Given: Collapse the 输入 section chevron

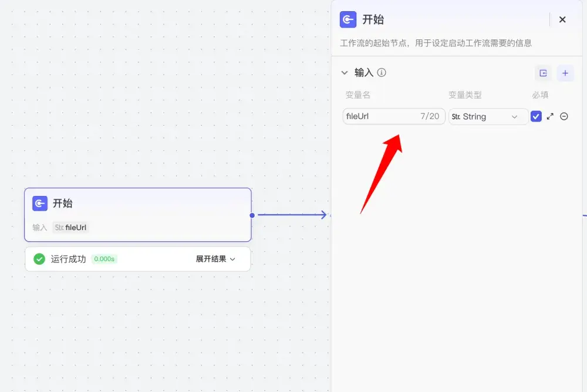Looking at the screenshot, I should (x=345, y=72).
